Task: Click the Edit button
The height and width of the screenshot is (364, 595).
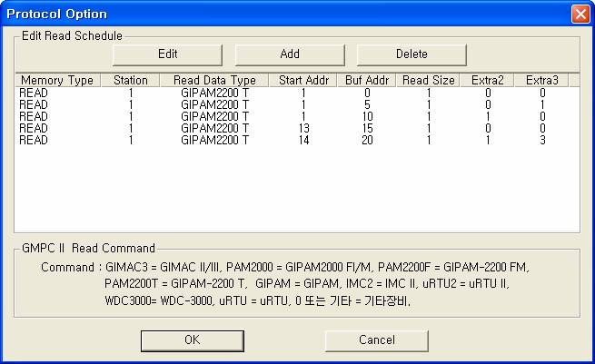Action: [x=167, y=54]
